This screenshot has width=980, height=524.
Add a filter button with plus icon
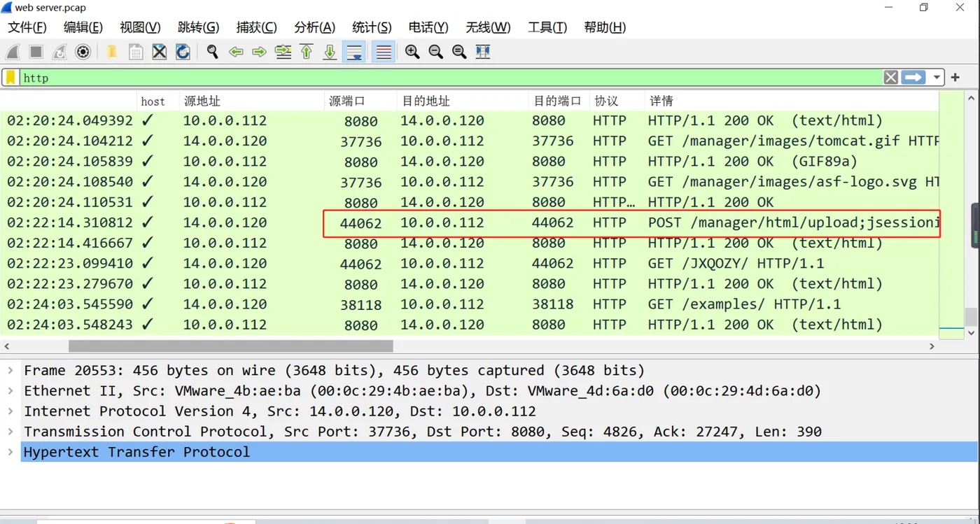click(955, 78)
